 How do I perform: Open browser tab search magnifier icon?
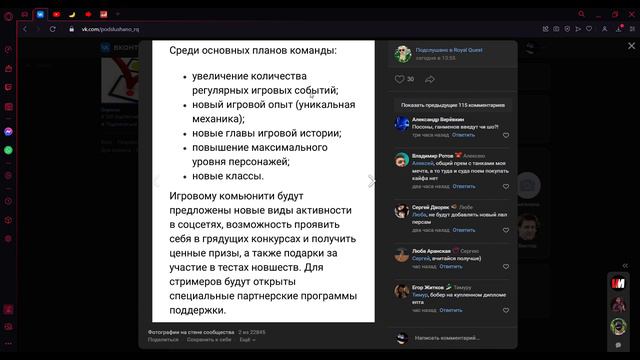coord(581,14)
